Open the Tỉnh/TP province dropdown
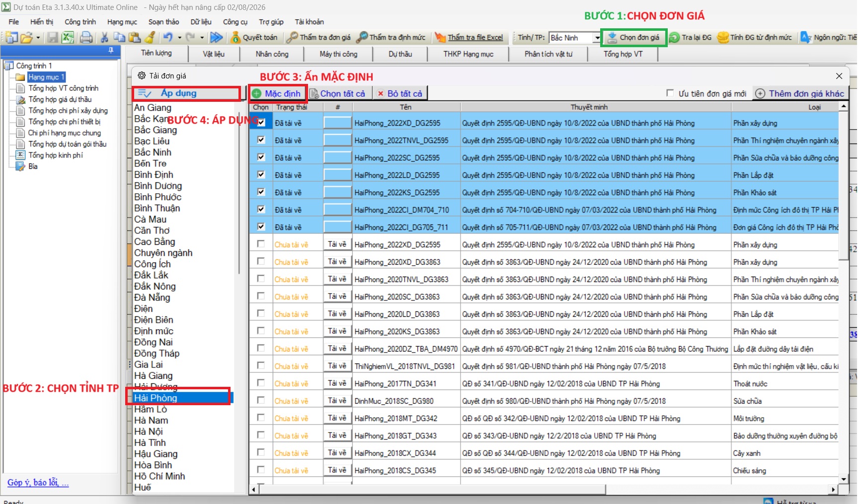Screen dimensions: 864x504 597,38
